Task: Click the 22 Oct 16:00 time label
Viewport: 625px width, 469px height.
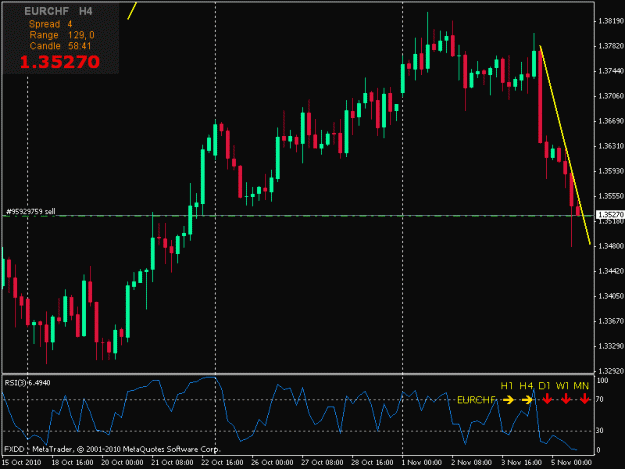Action: (x=222, y=463)
